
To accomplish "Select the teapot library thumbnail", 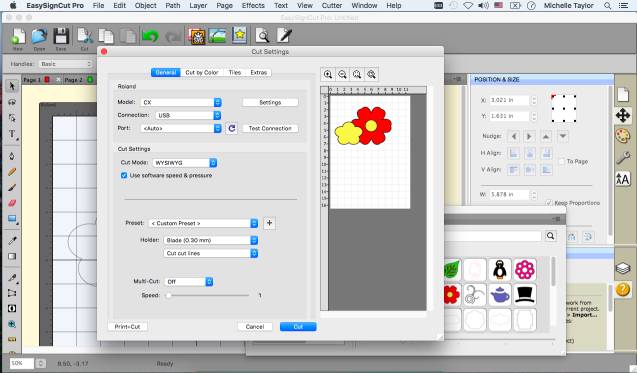I will [499, 295].
